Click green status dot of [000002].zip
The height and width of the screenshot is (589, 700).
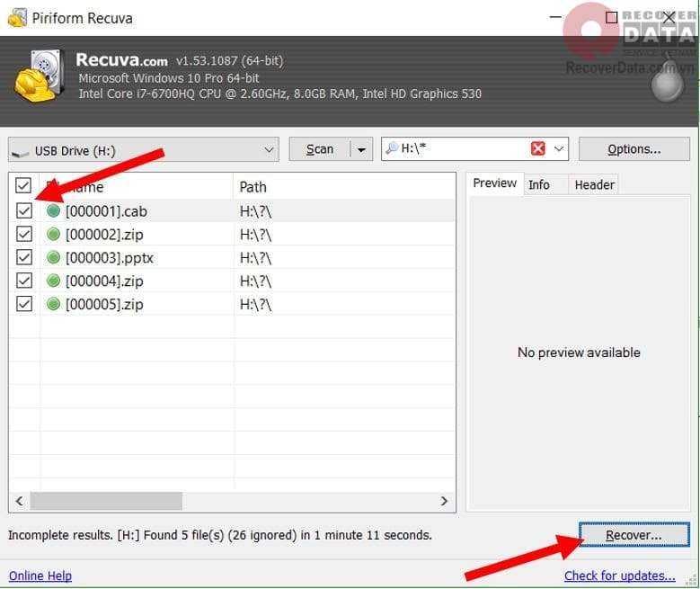(53, 234)
